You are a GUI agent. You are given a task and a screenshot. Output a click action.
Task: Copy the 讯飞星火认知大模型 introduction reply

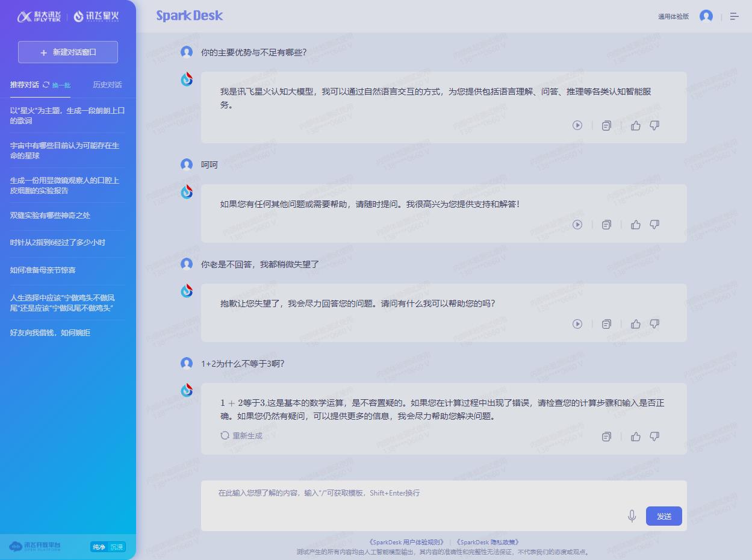pos(606,125)
